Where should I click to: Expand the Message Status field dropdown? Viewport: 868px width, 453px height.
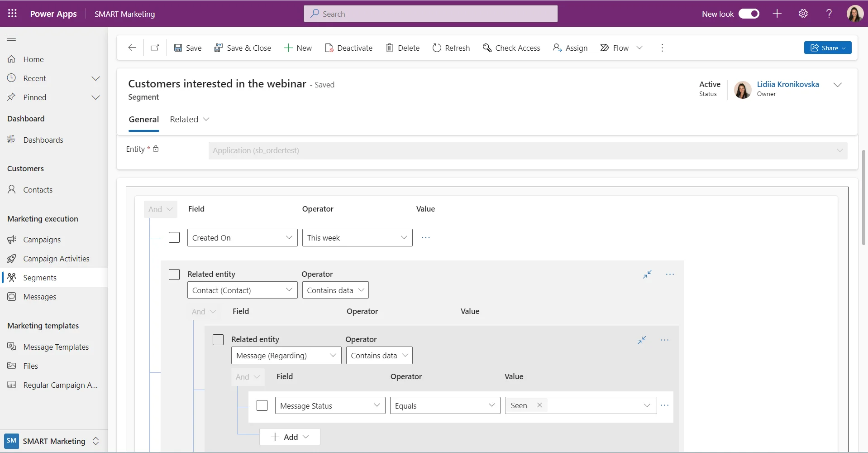click(330, 405)
